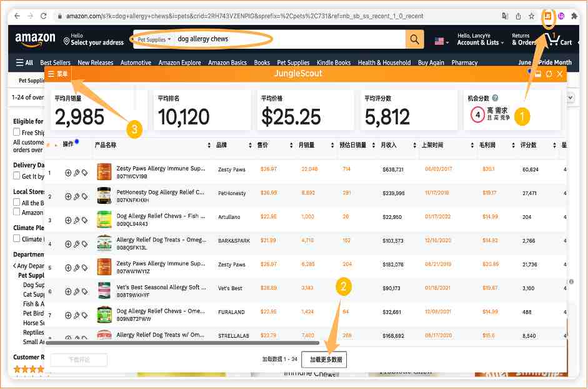Click the tag icon in PetHonesty row

pyautogui.click(x=85, y=196)
